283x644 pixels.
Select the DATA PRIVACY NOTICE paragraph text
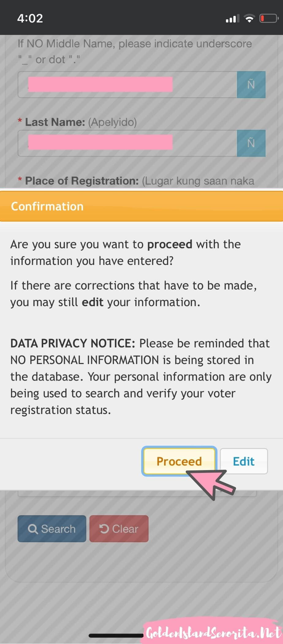point(141,377)
